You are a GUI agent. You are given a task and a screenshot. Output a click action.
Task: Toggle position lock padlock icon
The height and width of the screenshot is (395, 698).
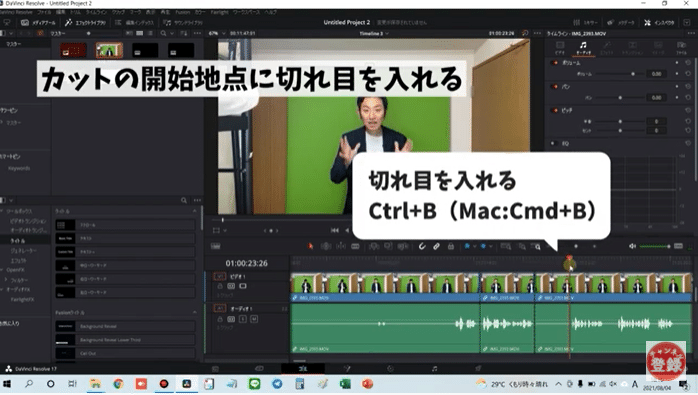[x=451, y=246]
